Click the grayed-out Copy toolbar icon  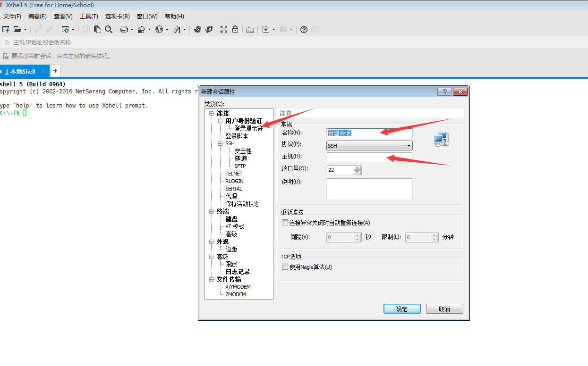(86, 29)
